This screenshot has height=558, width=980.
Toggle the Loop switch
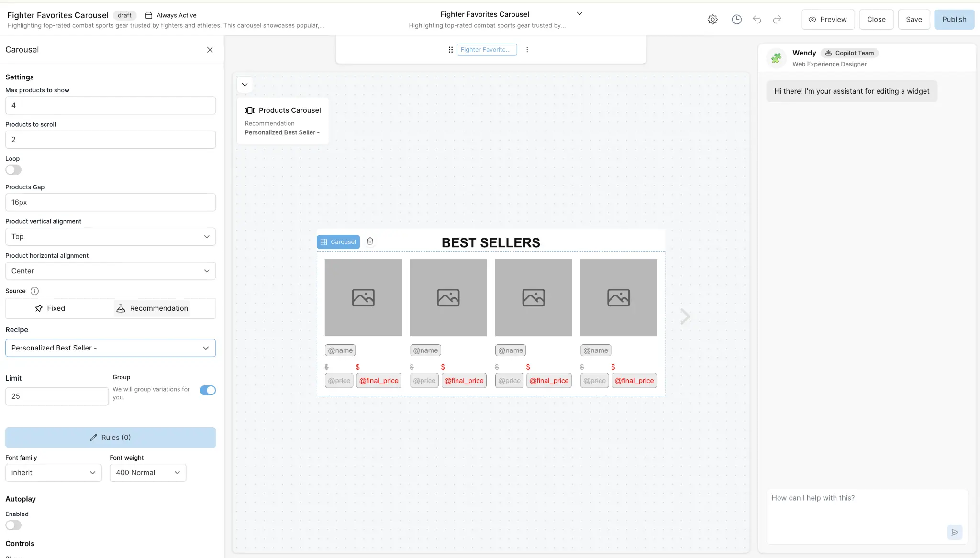click(x=13, y=170)
